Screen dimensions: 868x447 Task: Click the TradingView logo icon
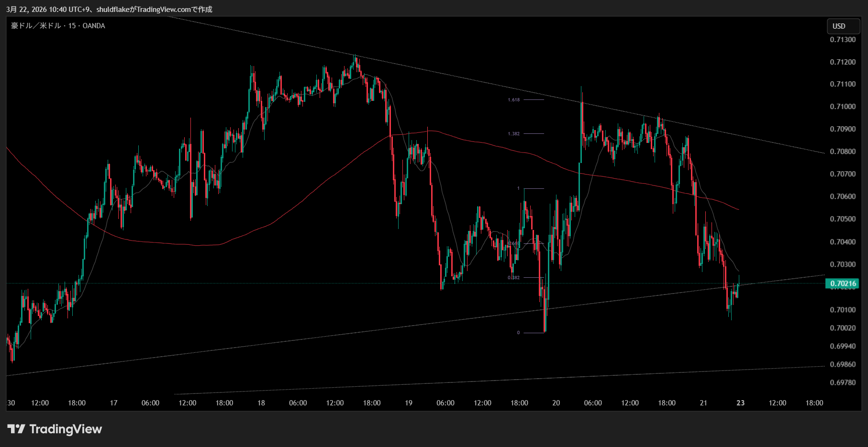(x=16, y=429)
